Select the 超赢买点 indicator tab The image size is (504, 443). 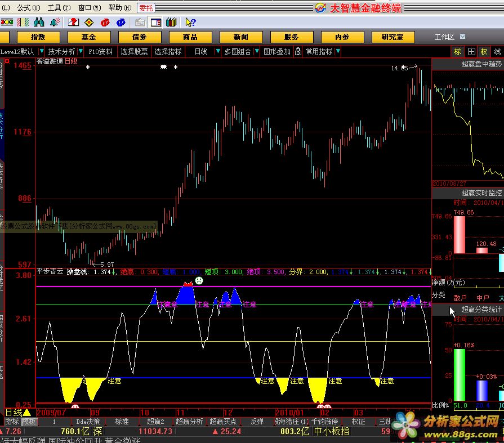[x=223, y=421]
